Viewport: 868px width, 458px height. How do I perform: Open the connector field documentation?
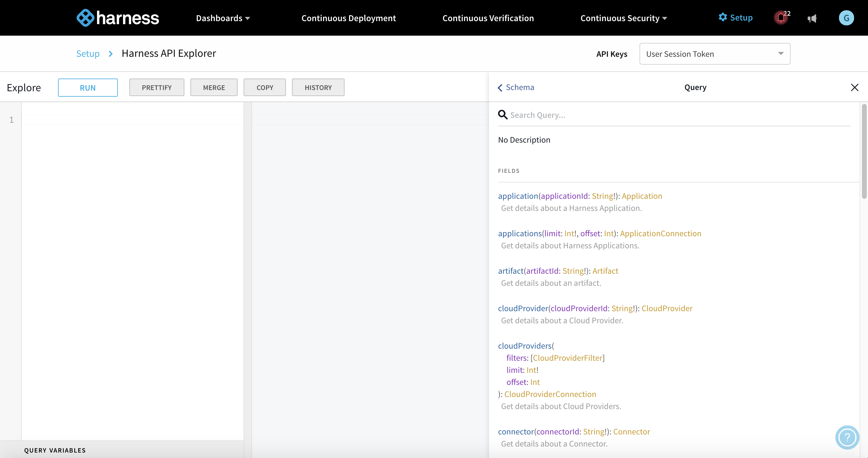pos(516,431)
